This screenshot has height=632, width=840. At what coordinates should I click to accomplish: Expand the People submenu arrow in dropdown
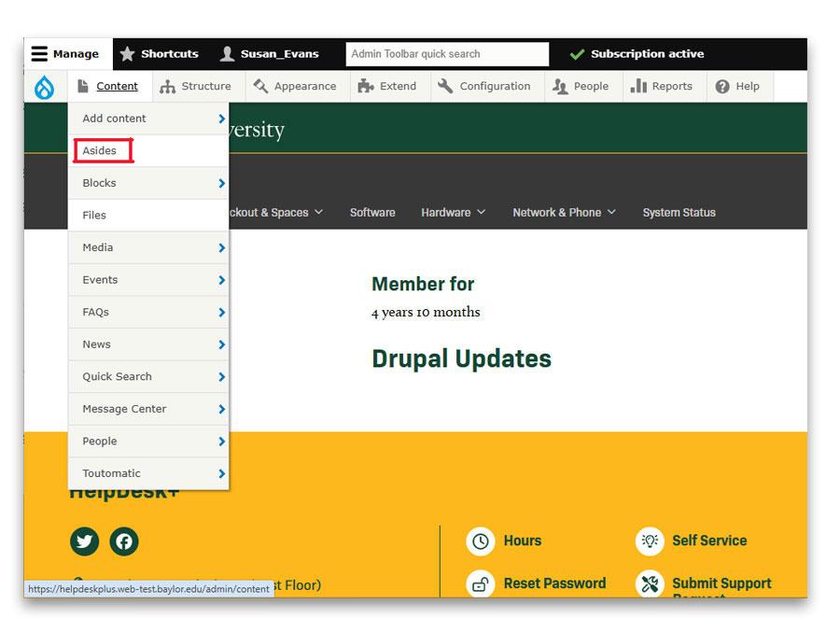tap(222, 442)
